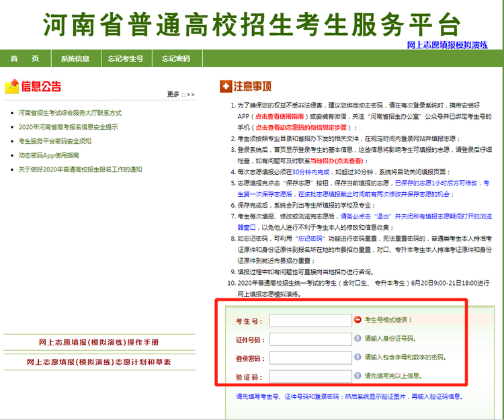Image resolution: width=504 pixels, height=420 pixels.
Task: Click the 信息公告 pencil note icon
Action: pyautogui.click(x=11, y=87)
